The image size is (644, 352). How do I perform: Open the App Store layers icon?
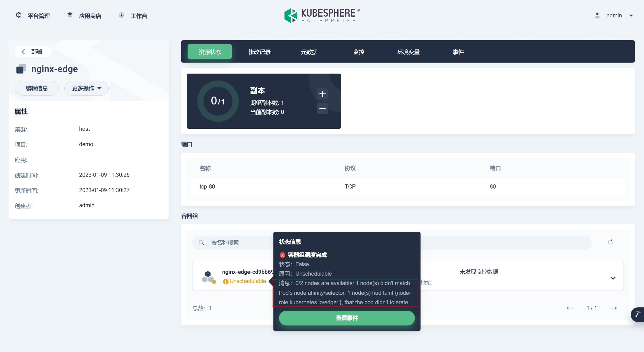click(x=70, y=15)
